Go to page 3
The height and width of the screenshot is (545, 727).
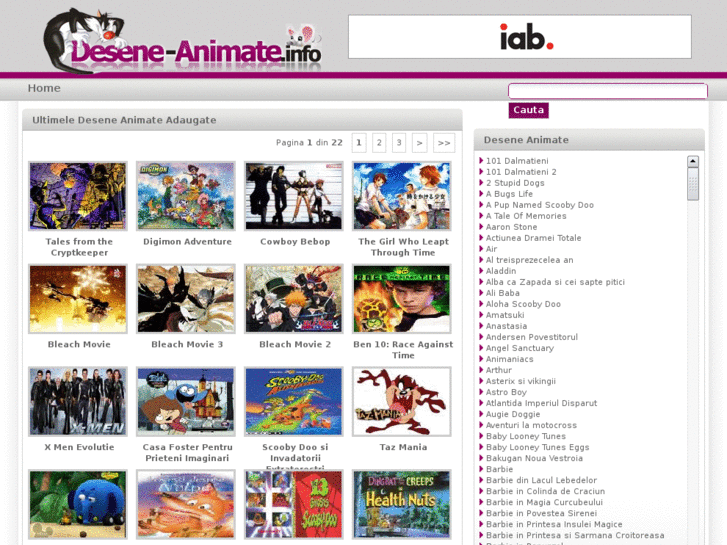[x=399, y=143]
